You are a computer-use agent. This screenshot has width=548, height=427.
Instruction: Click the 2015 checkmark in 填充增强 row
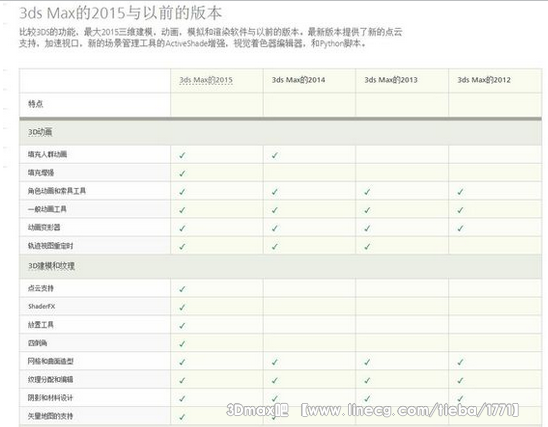click(x=182, y=173)
